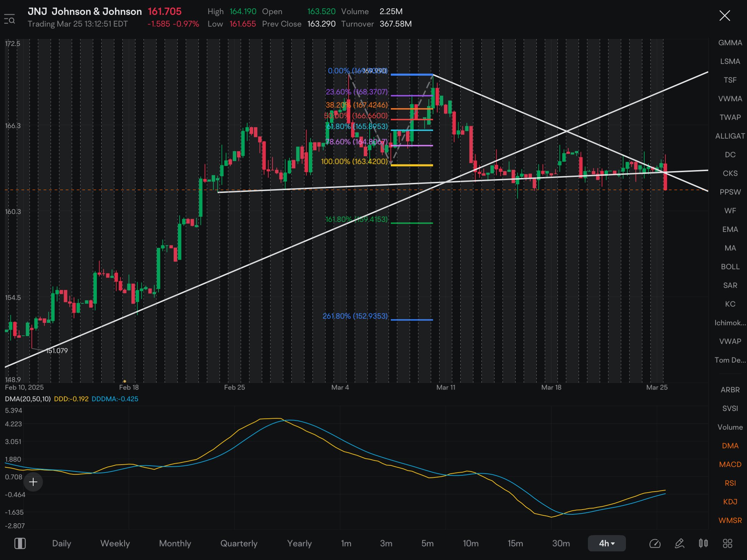Enable the GMMA indicator

tap(730, 43)
